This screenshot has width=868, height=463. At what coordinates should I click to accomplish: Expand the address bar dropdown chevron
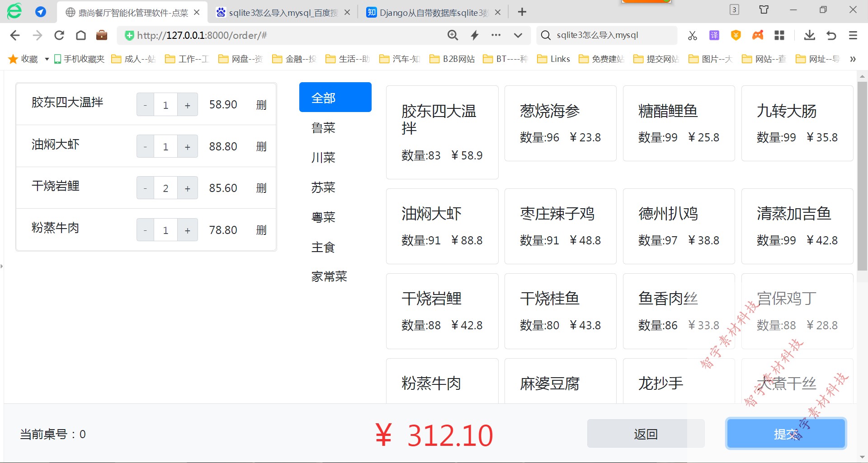(x=518, y=35)
